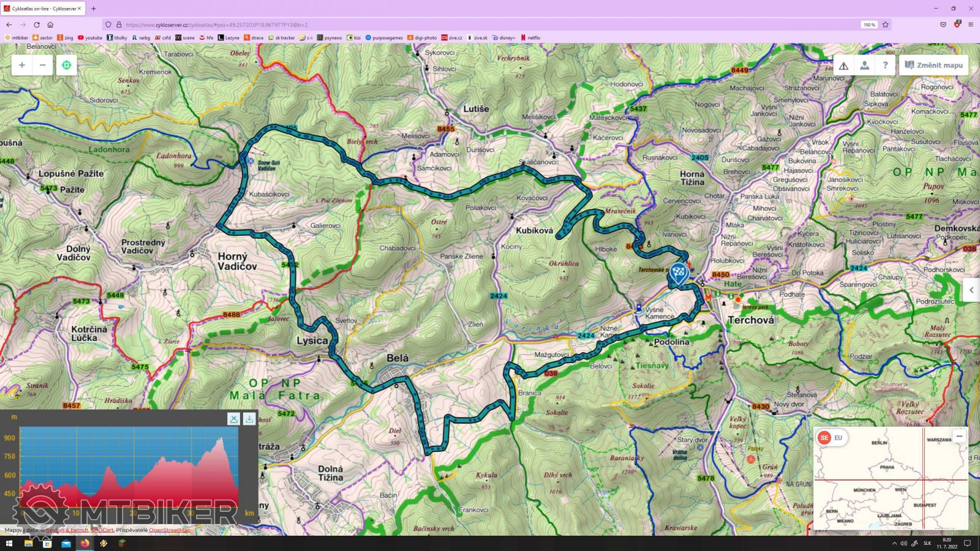This screenshot has width=980, height=551.
Task: Open the Změnit mapu map selector
Action: (933, 66)
